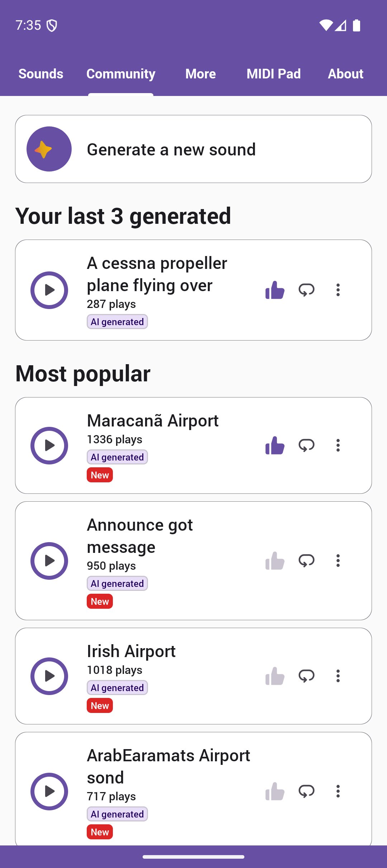This screenshot has height=868, width=387.
Task: Switch to the Sounds tab
Action: click(41, 74)
